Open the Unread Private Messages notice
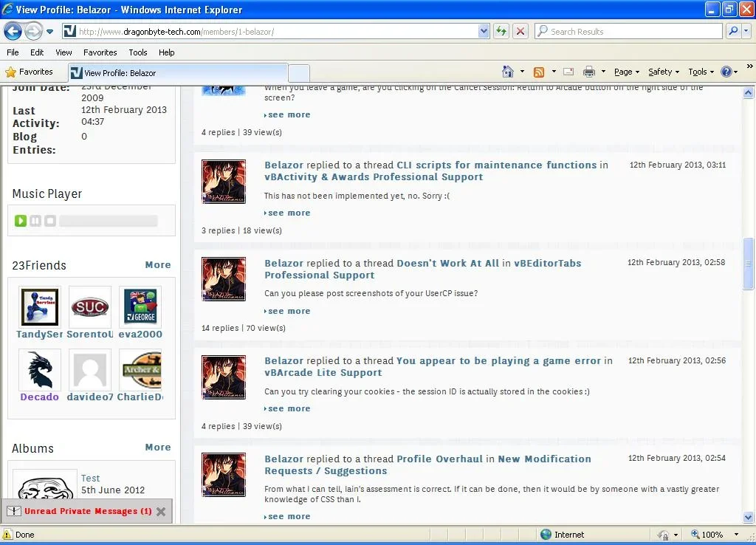Viewport: 756px width, 545px height. (88, 511)
